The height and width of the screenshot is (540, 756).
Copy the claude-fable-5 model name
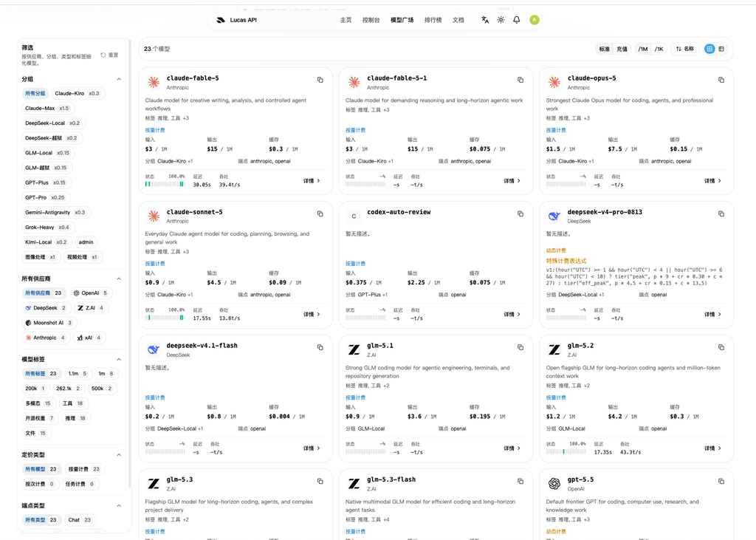[x=320, y=80]
